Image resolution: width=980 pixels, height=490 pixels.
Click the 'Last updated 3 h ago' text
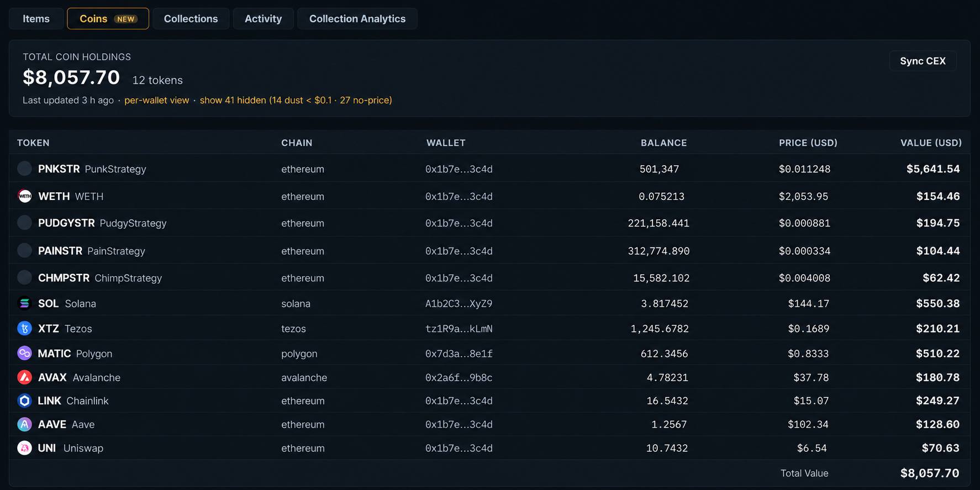[68, 100]
